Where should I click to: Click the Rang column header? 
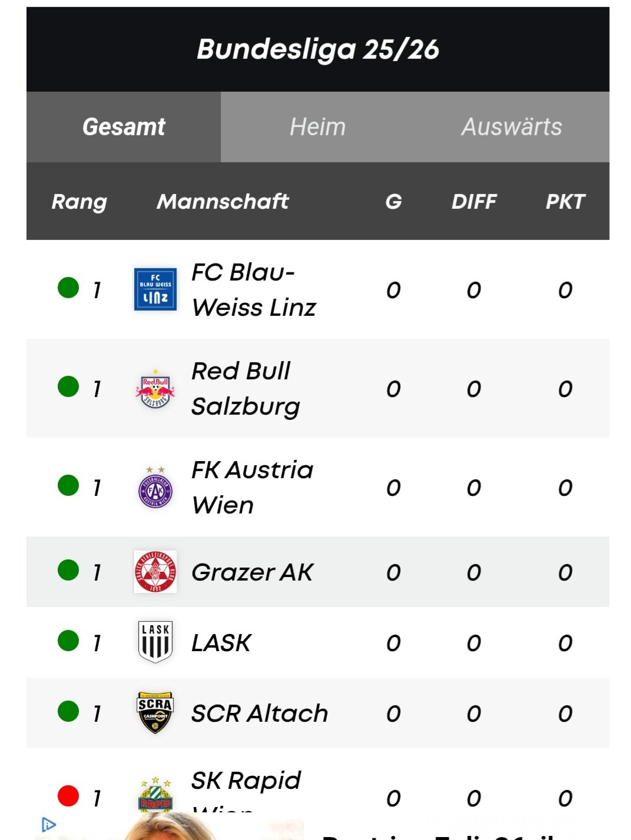point(79,202)
